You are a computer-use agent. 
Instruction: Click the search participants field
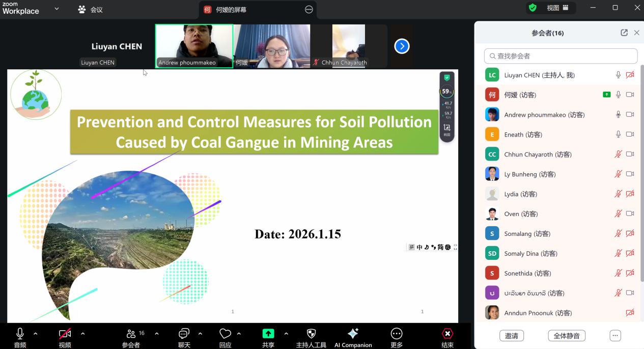click(561, 56)
